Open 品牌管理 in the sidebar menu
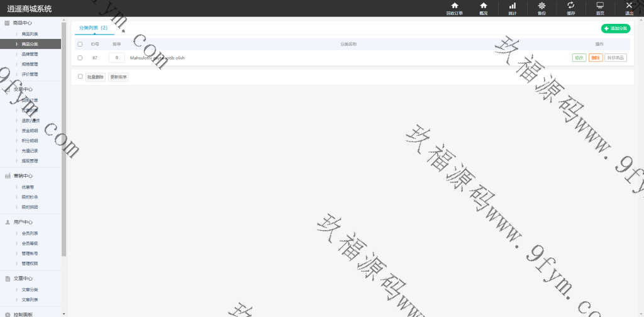The width and height of the screenshot is (644, 317). tap(30, 55)
